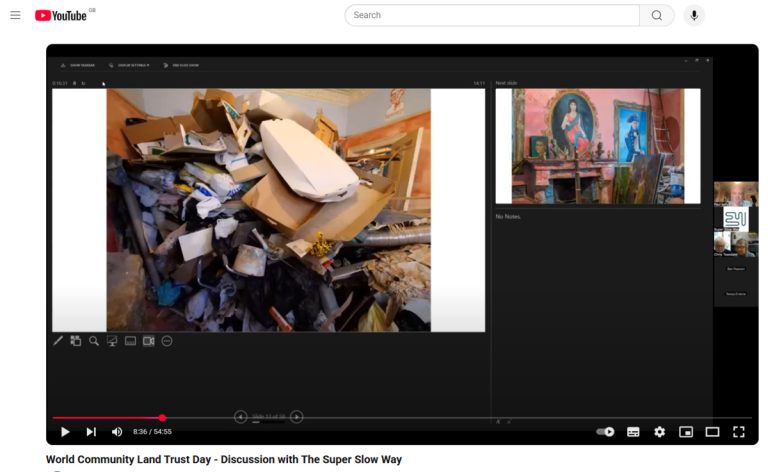Start voice search with the microphone

click(694, 15)
